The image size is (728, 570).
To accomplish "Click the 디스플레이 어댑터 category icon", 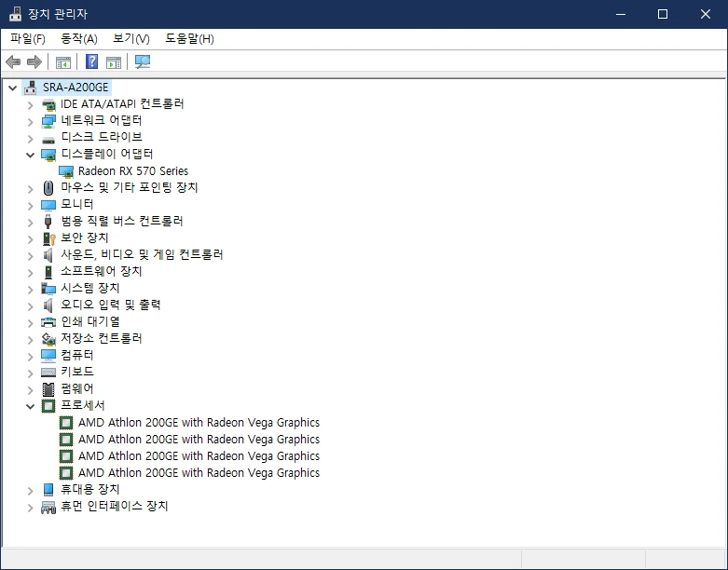I will [x=48, y=155].
